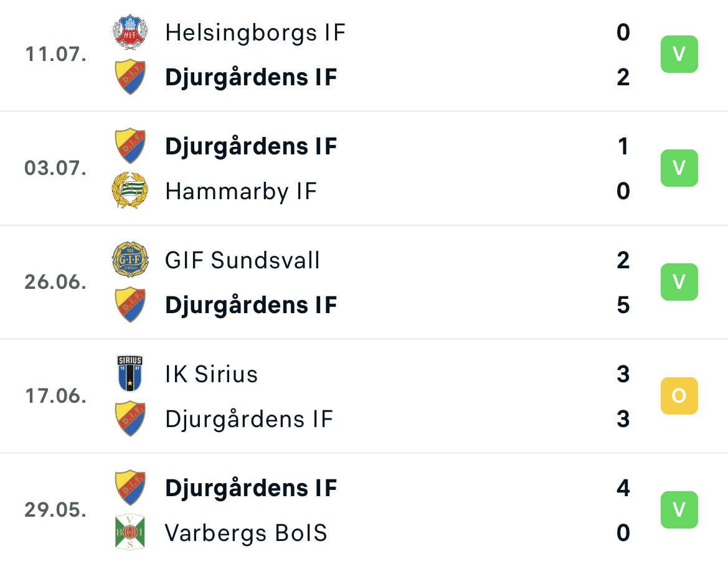Screen dimensions: 728x564
Task: Click the Varbergs BoIS crest icon
Action: pos(130,532)
